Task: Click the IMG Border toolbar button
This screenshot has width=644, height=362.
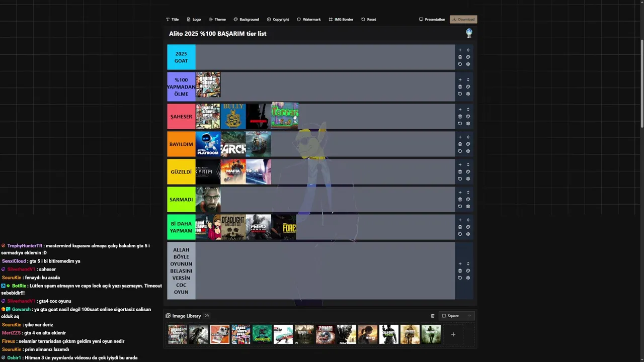Action: click(x=341, y=20)
